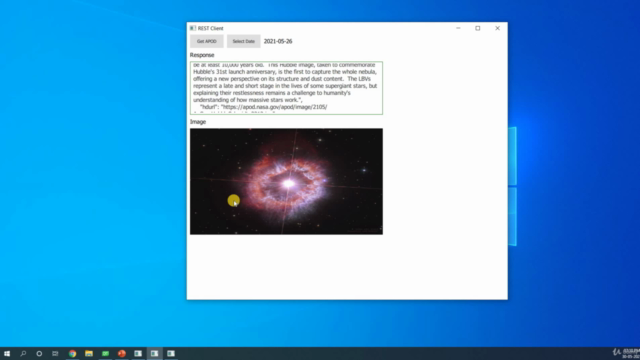Select the first REST Client taskbar window
The width and height of the screenshot is (640, 360).
pyautogui.click(x=138, y=353)
